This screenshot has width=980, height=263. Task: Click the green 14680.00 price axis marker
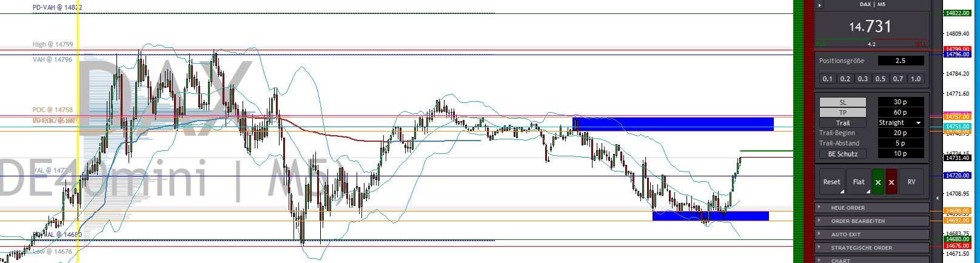[958, 239]
